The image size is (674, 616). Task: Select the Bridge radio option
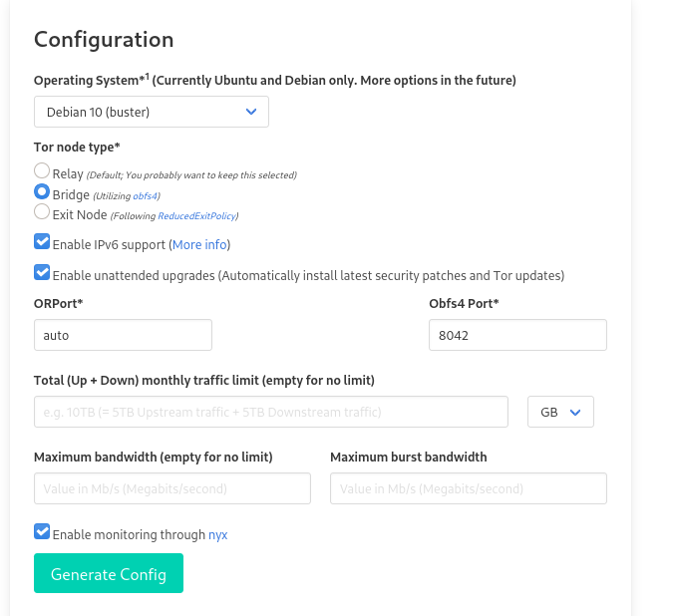click(42, 191)
